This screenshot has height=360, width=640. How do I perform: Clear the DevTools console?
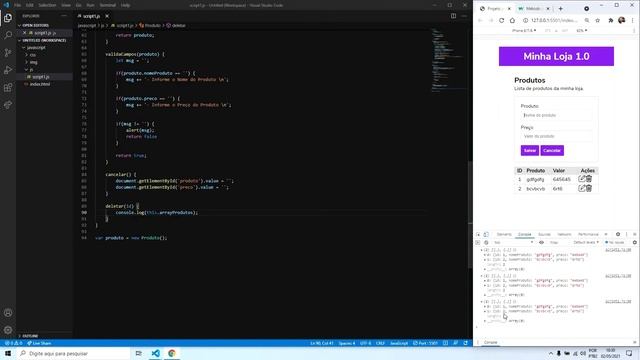[486, 242]
